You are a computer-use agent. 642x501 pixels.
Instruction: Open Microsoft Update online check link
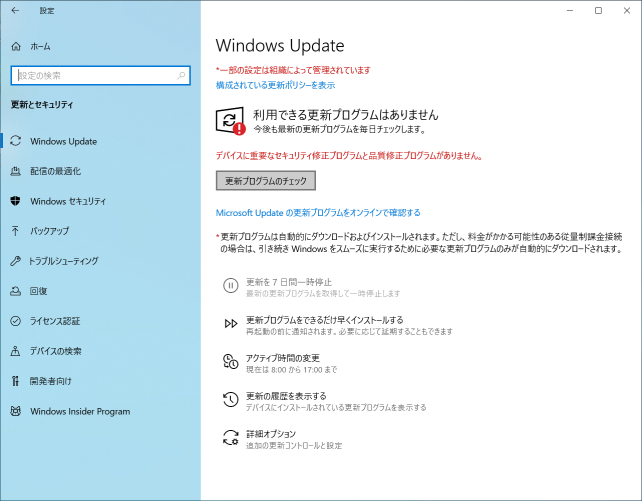coord(318,213)
